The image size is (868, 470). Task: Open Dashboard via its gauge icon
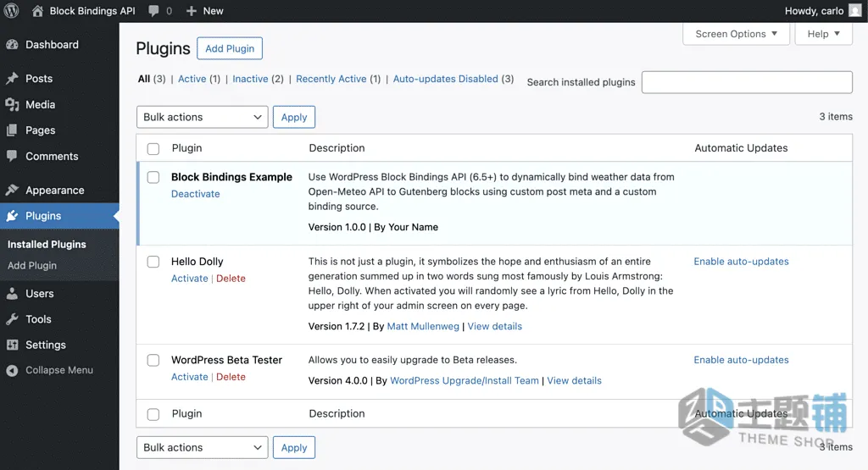tap(12, 45)
